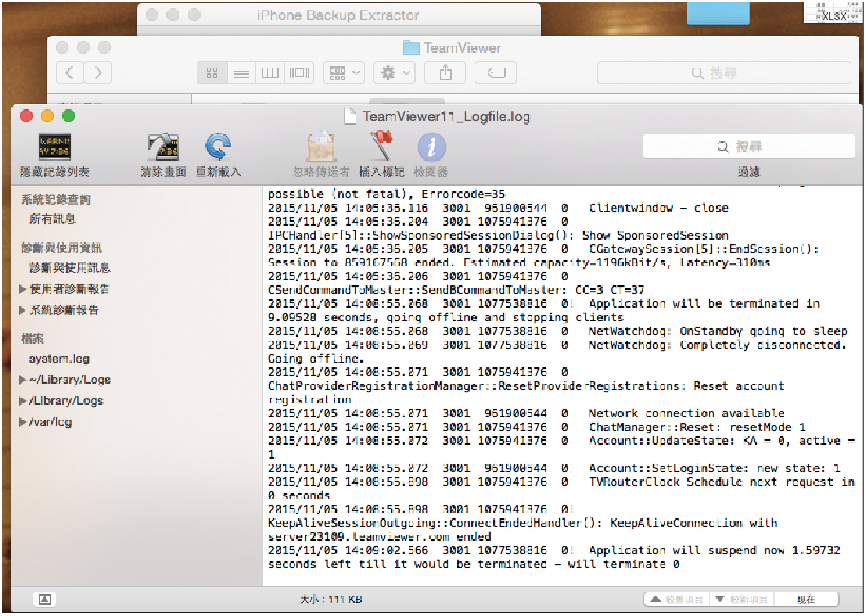
Task: Click the 大小: 111 KB status text
Action: pos(331,600)
